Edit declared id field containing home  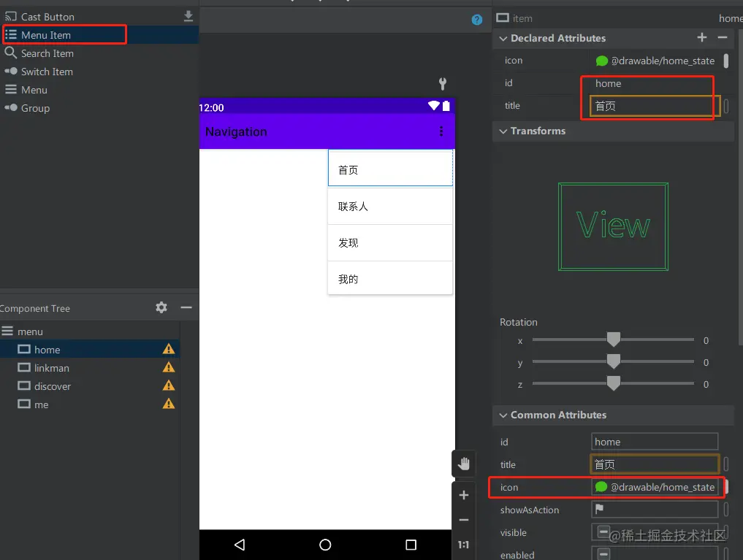pos(655,83)
